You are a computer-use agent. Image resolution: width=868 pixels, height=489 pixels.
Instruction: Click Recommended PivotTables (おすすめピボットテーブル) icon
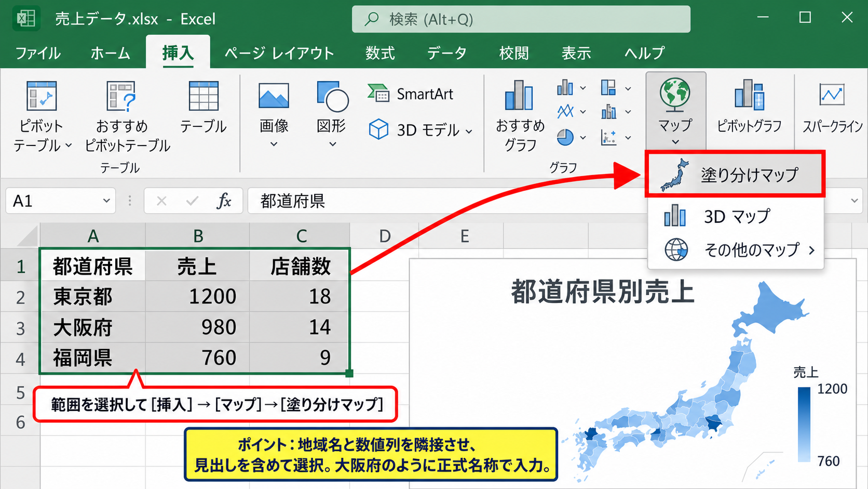point(121,96)
